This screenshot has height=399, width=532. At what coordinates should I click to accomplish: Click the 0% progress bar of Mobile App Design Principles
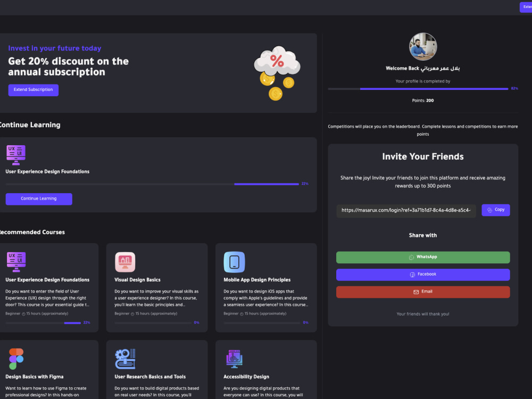click(x=262, y=323)
